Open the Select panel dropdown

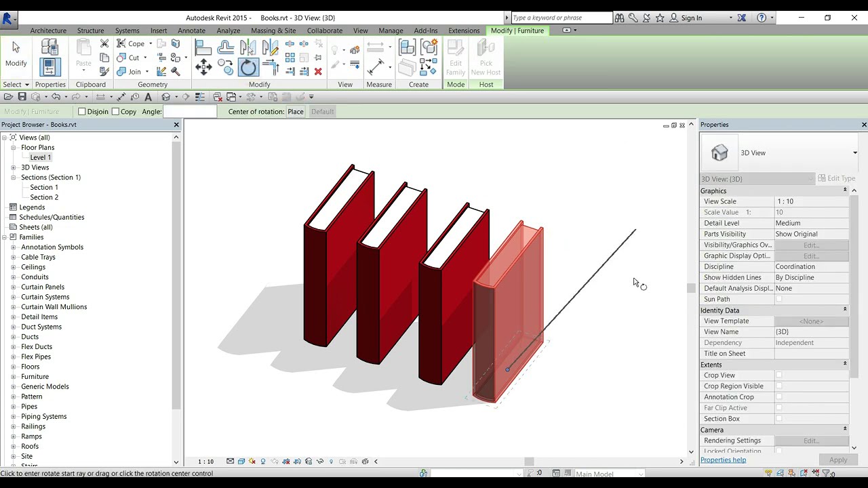[16, 85]
